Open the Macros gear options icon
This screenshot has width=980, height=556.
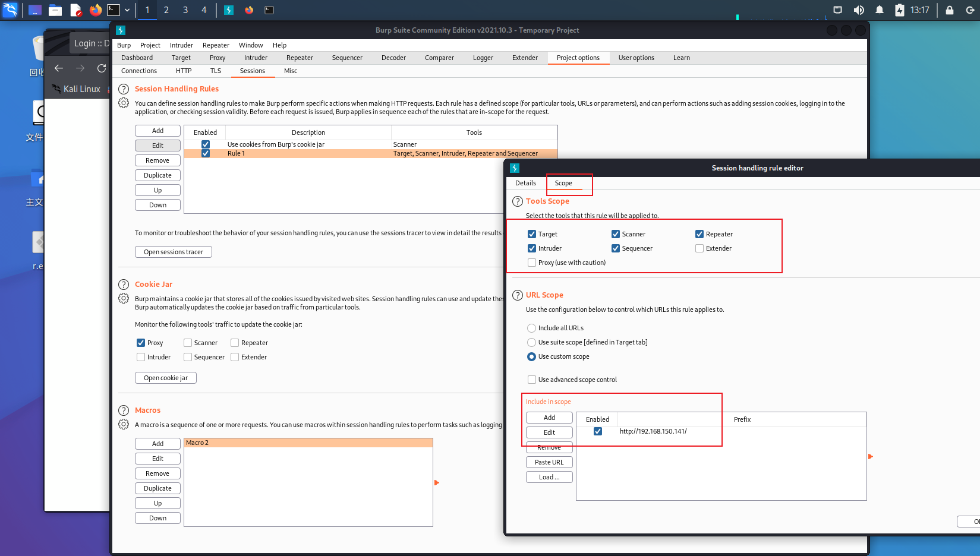124,424
